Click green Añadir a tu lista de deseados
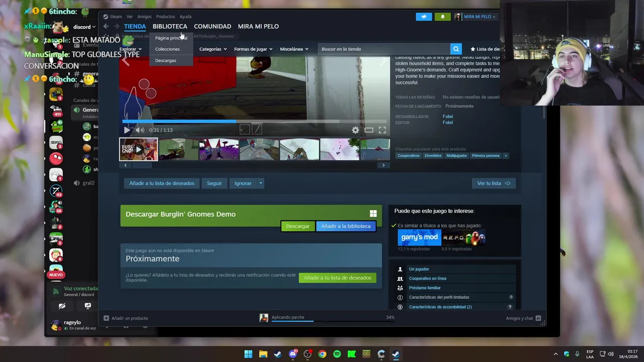The height and width of the screenshot is (362, 644). pyautogui.click(x=338, y=278)
